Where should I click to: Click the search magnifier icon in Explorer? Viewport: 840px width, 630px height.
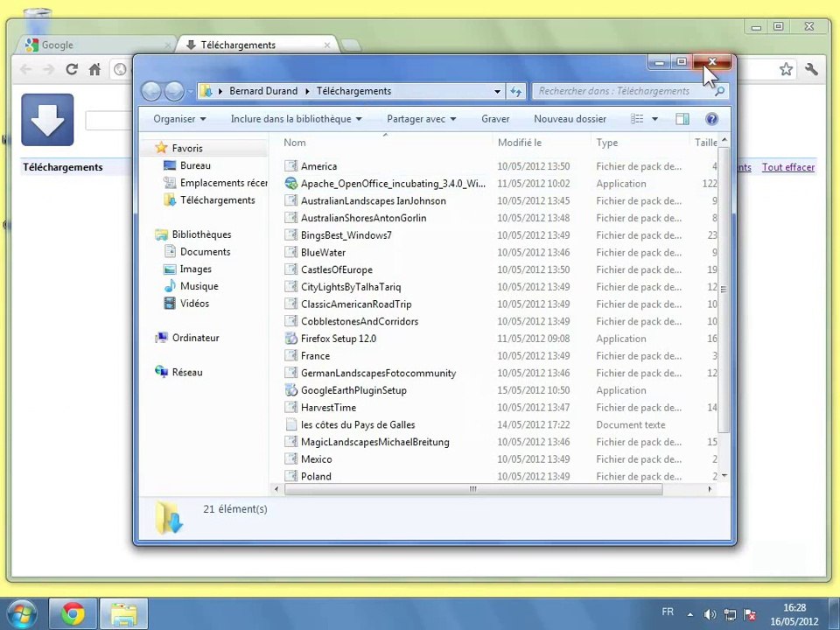[x=719, y=91]
